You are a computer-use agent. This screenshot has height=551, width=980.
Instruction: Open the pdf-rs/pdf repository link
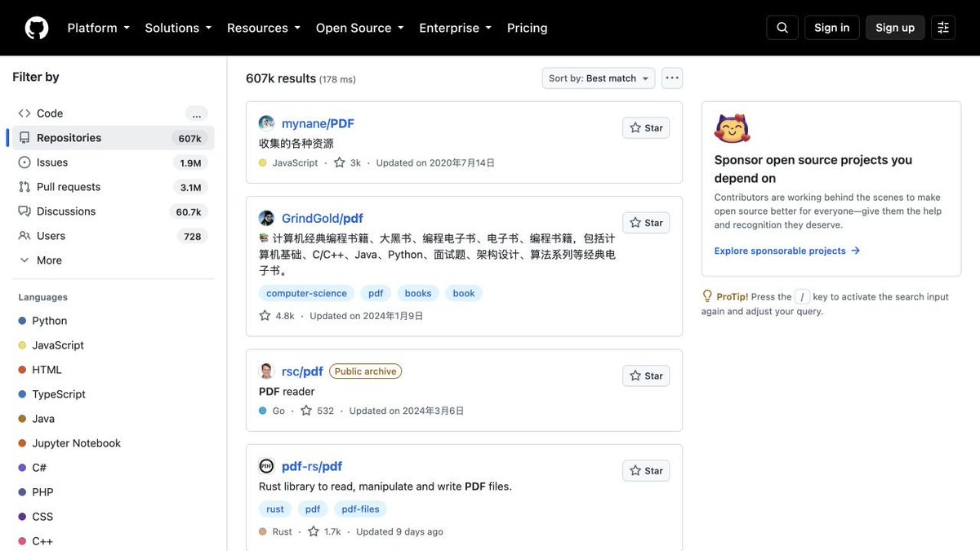tap(312, 466)
